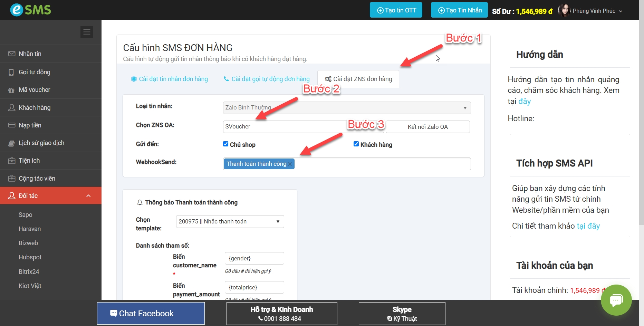644x326 pixels.
Task: Click the user avatar picture
Action: 564,11
